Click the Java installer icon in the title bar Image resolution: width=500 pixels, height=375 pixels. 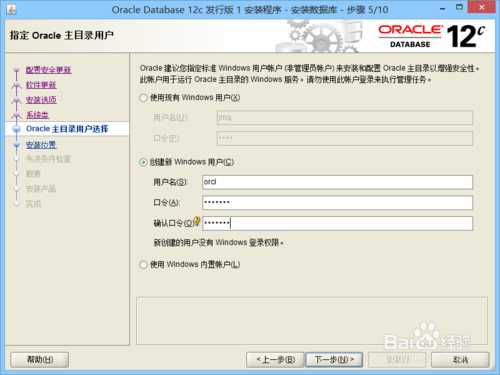click(x=11, y=9)
